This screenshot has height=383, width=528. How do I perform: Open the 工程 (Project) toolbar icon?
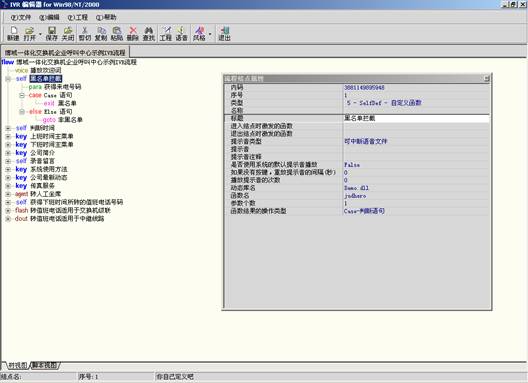(166, 34)
